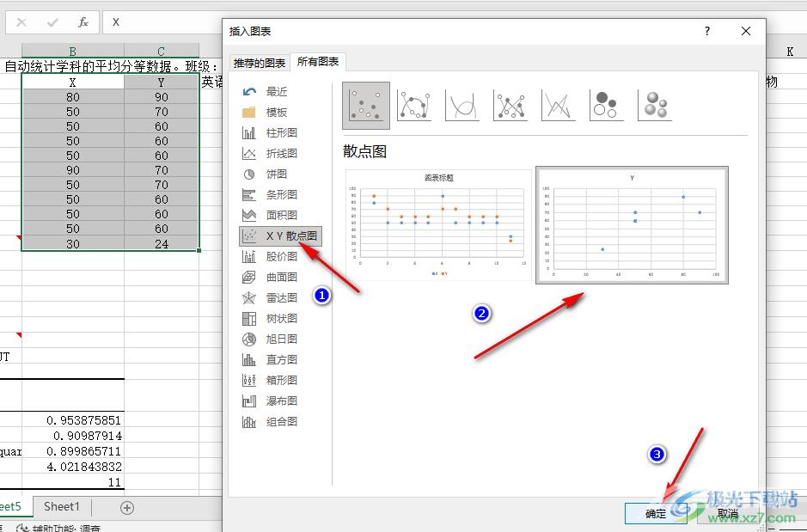Select the Bubble chart subtype
This screenshot has width=807, height=532.
click(x=606, y=105)
